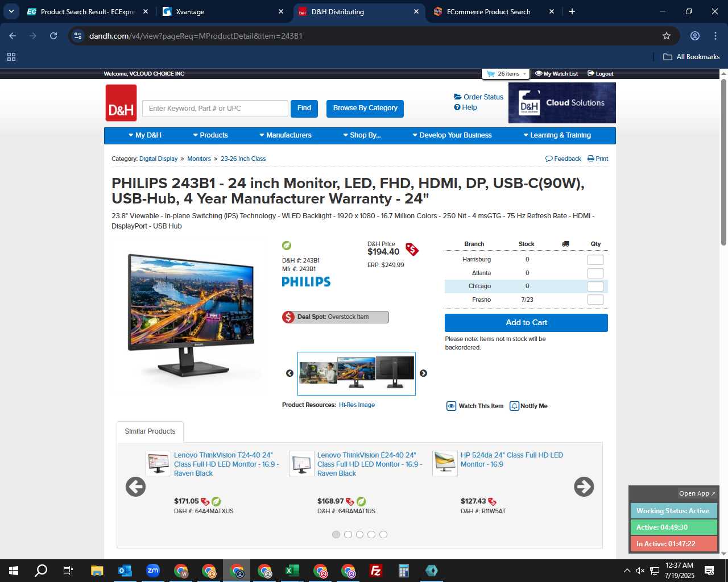
Task: Click the green eco-friendly leaf icon
Action: (x=287, y=246)
